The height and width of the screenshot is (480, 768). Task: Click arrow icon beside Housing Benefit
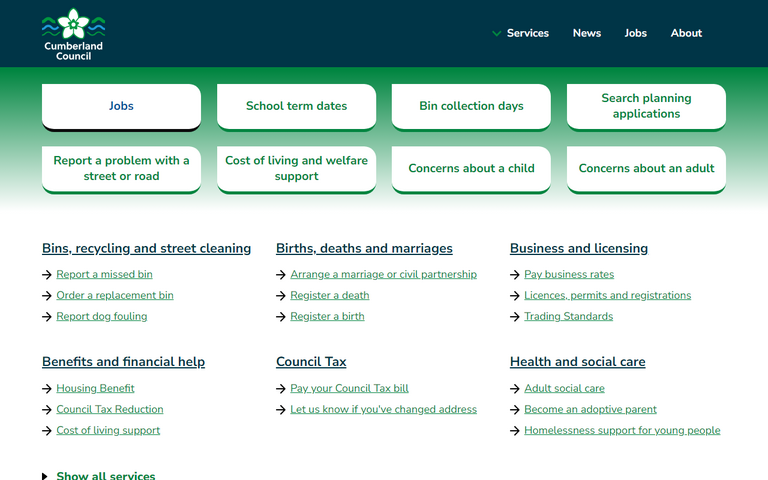(47, 389)
